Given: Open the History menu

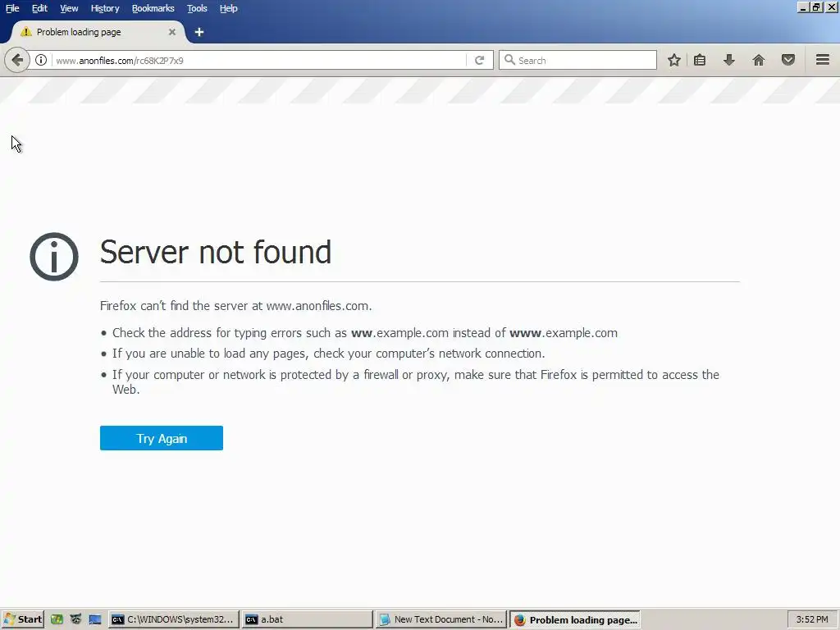Looking at the screenshot, I should pyautogui.click(x=105, y=8).
